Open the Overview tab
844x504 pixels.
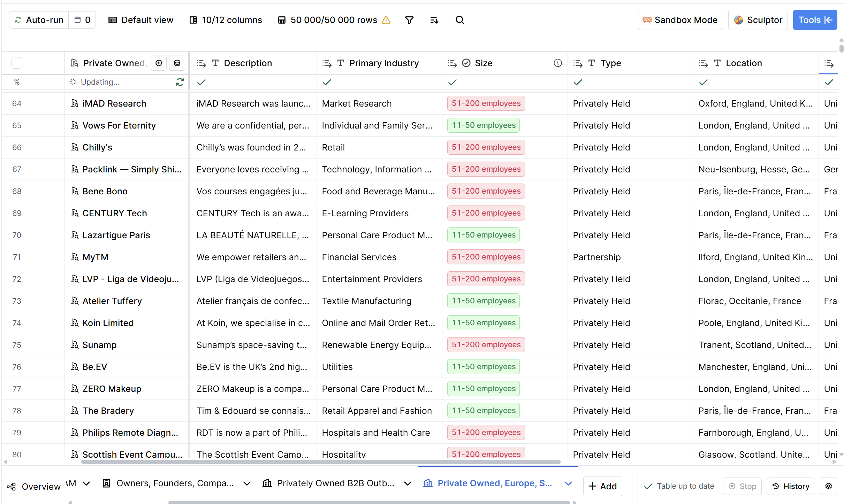pyautogui.click(x=34, y=487)
